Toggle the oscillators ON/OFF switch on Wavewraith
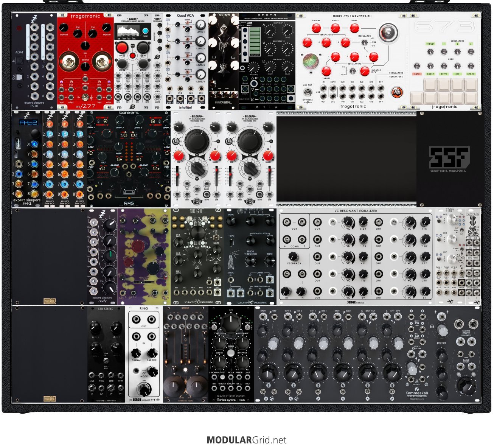This screenshot has height=448, width=494. [x=352, y=71]
